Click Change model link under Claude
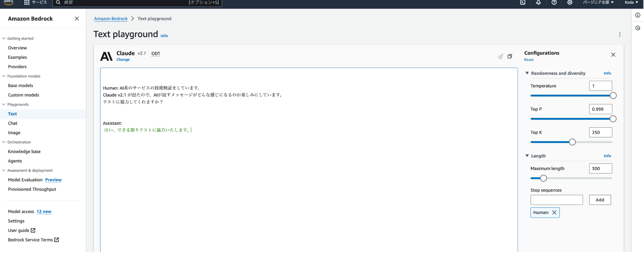The height and width of the screenshot is (261, 644). click(123, 59)
